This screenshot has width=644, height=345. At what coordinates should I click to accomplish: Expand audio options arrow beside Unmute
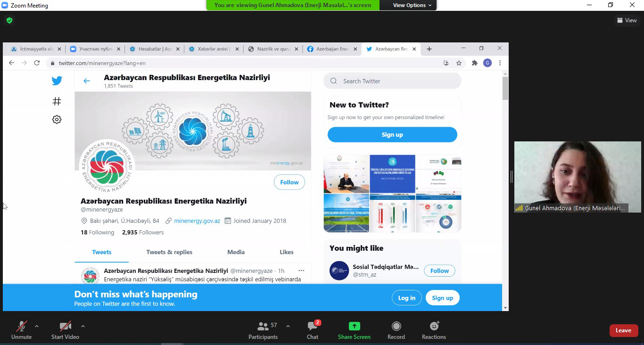coord(37,326)
